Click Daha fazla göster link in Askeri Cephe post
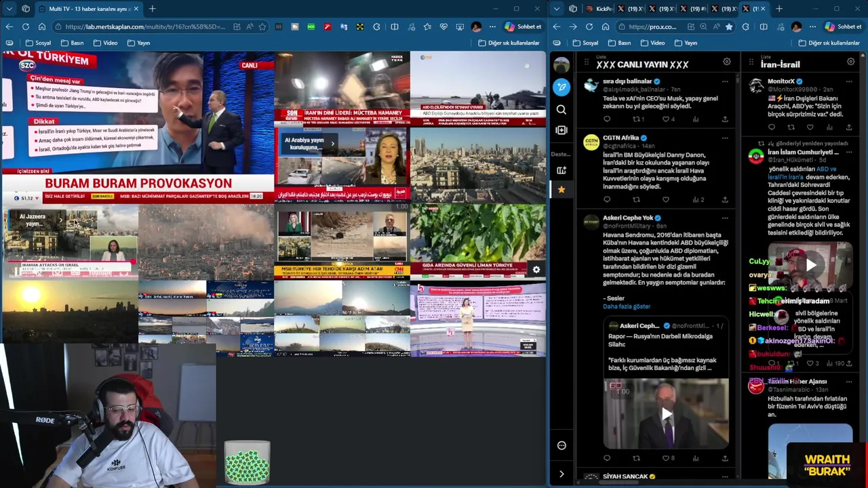 [627, 306]
